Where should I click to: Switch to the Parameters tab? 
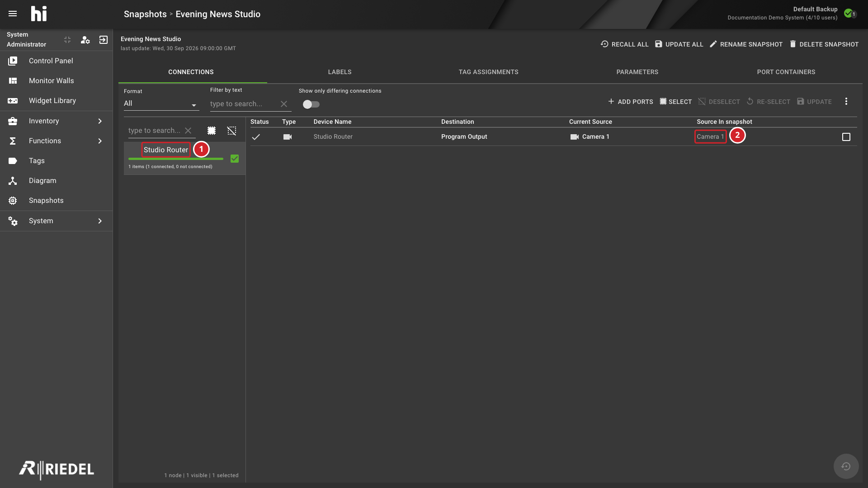click(637, 72)
